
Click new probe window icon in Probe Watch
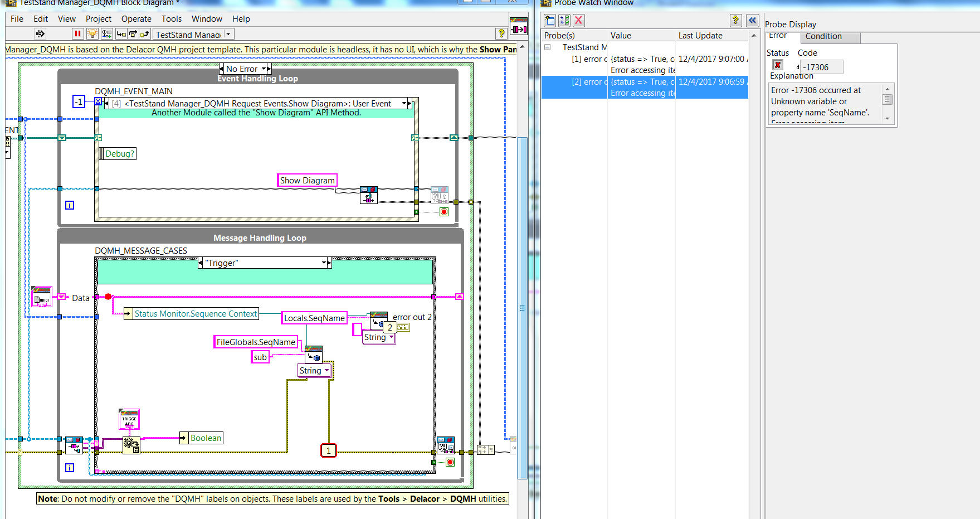(550, 21)
